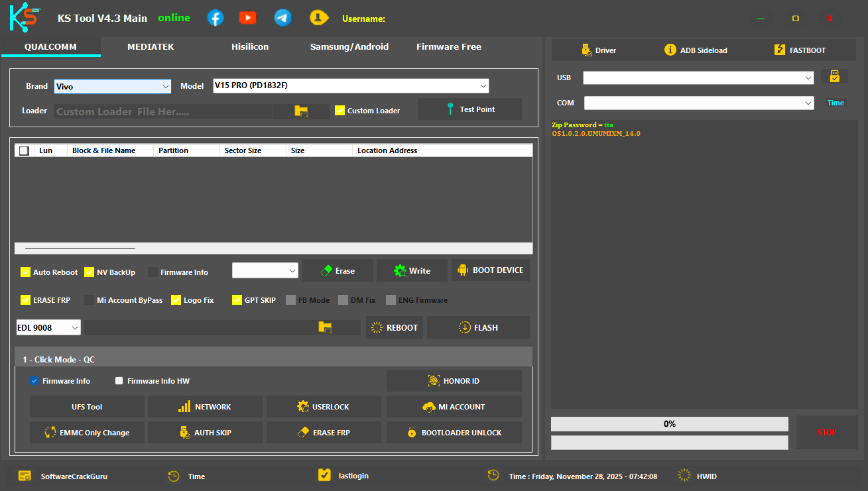Select the Test Point option
868x491 pixels.
(469, 110)
